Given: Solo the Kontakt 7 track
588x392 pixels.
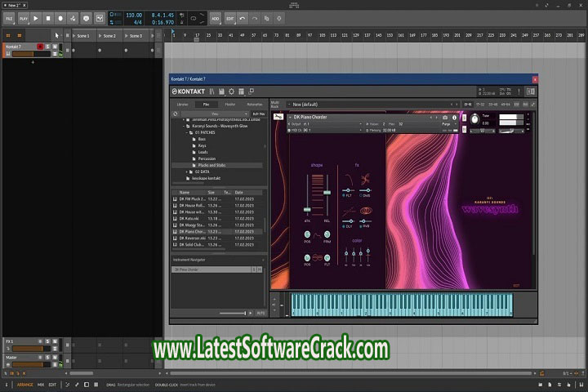Looking at the screenshot, I should coord(47,47).
